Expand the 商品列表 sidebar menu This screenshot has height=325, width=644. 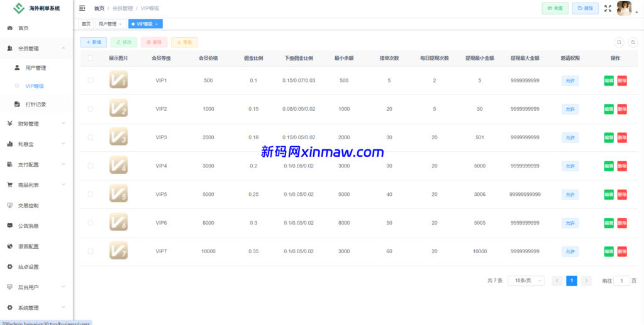[36, 185]
